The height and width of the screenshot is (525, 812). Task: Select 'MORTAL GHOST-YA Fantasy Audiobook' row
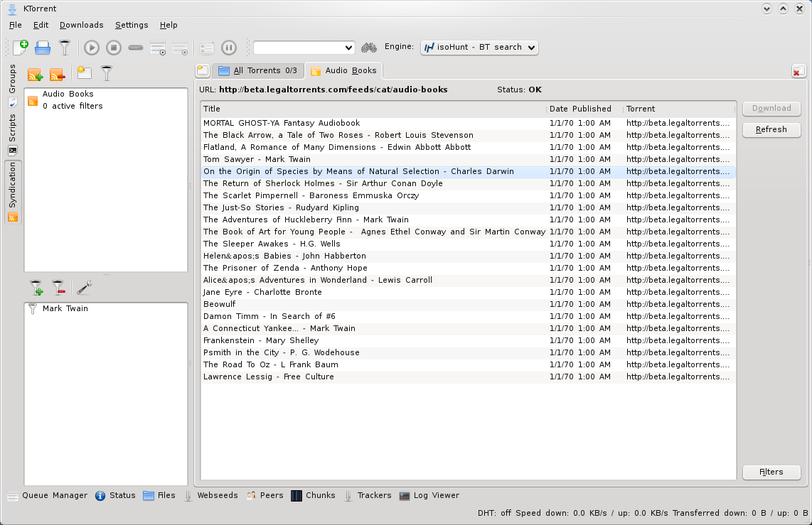tap(468, 123)
